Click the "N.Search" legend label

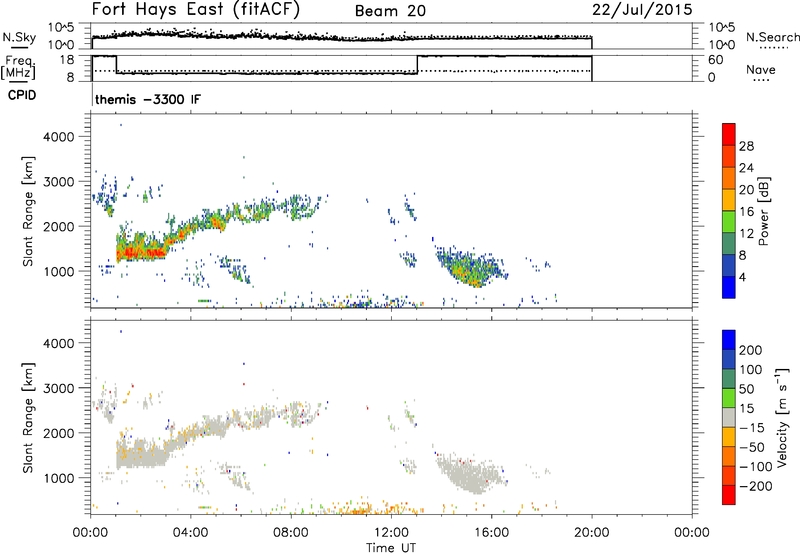pos(772,37)
